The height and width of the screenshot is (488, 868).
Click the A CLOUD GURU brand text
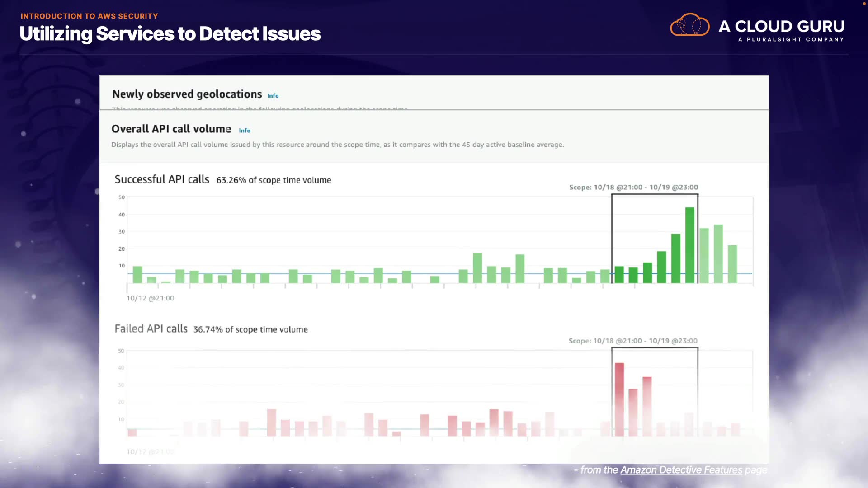coord(781,26)
